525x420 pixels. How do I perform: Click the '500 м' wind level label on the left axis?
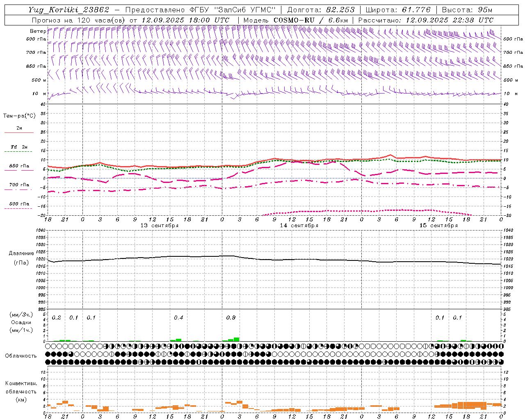click(x=39, y=80)
